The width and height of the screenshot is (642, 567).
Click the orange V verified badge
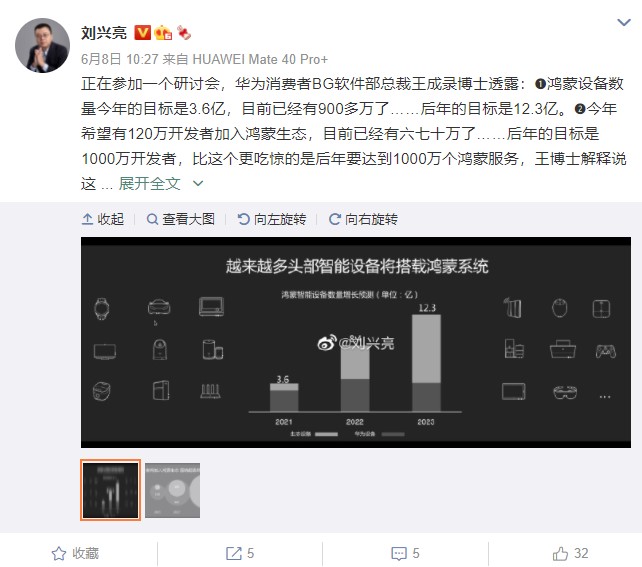coord(142,32)
